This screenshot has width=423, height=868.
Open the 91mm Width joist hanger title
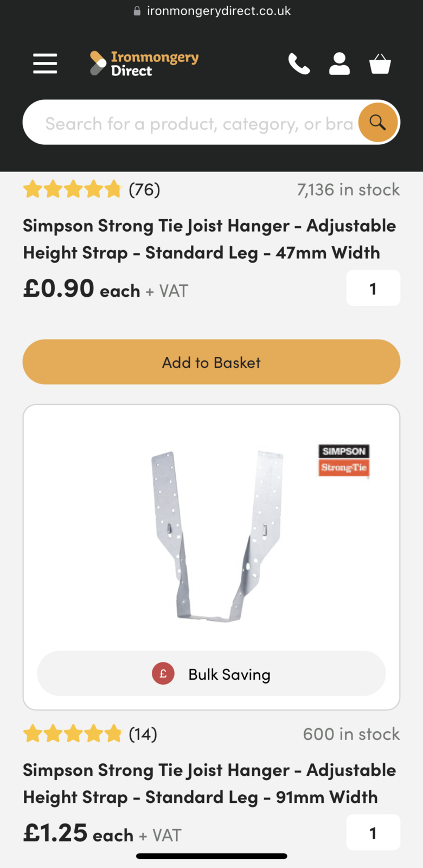click(x=209, y=784)
